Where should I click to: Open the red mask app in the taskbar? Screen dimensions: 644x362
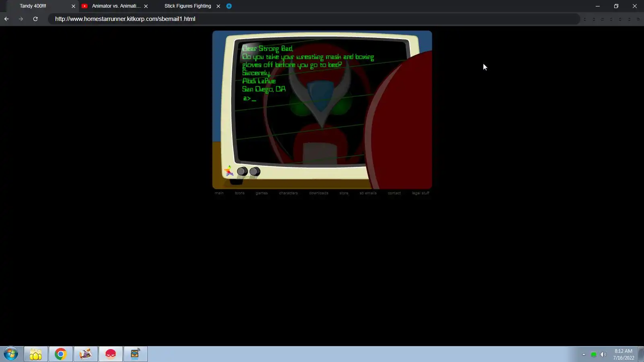coord(111,354)
